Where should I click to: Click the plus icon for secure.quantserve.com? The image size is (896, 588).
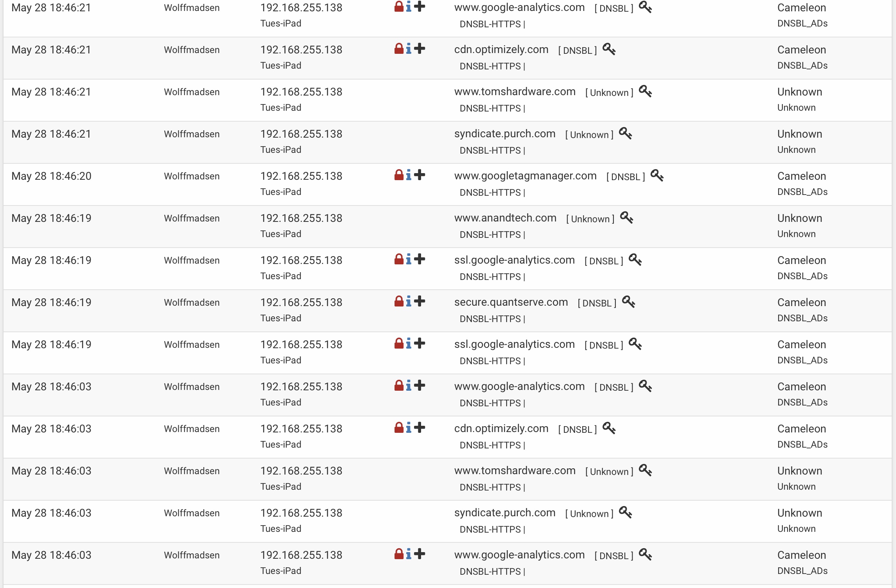(420, 301)
